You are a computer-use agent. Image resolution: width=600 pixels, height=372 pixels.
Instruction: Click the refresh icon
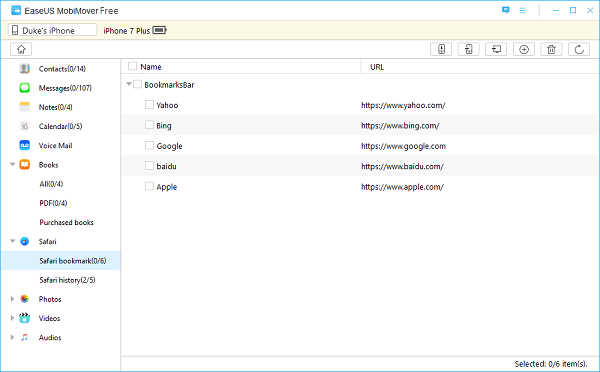click(579, 49)
